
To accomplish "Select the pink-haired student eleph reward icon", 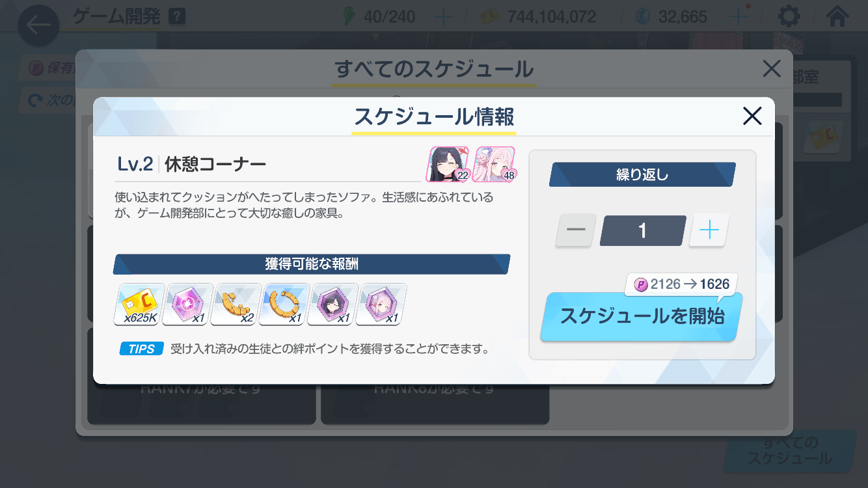I will tap(381, 305).
